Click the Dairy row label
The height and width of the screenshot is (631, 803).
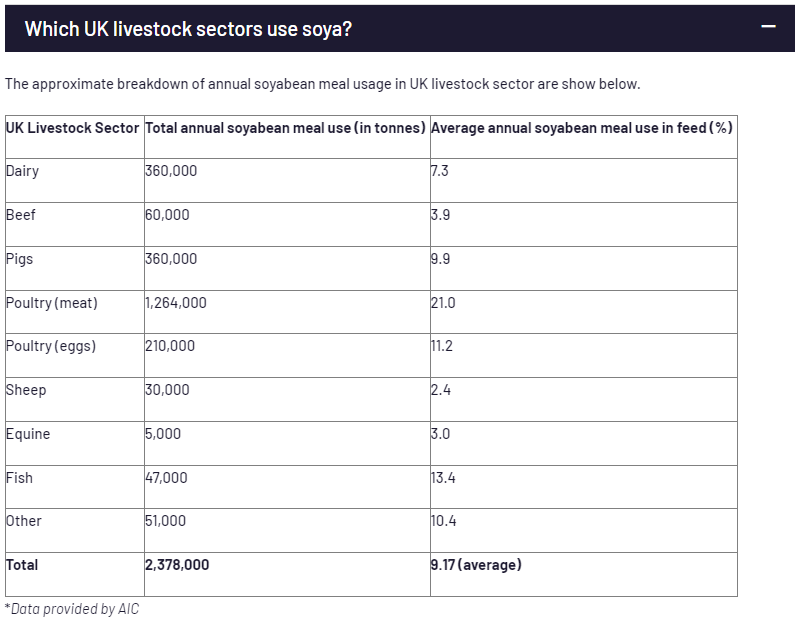click(23, 171)
